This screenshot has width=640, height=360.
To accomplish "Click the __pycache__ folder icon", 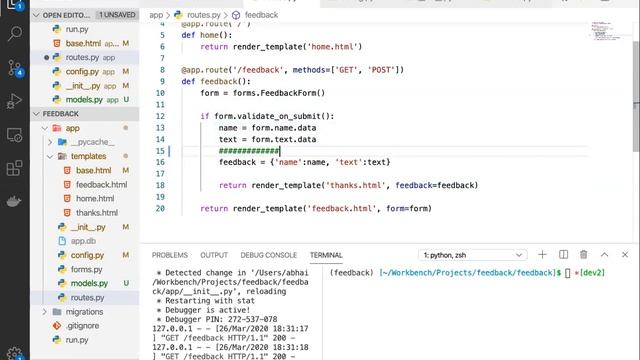I will click(62, 142).
